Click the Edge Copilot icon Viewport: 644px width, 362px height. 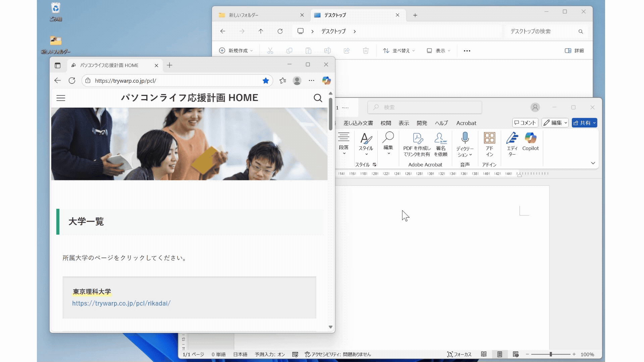coord(326,80)
